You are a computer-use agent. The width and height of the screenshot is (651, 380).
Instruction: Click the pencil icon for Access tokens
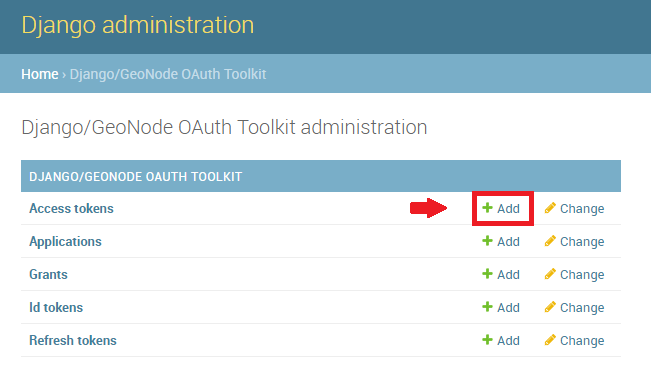point(550,208)
